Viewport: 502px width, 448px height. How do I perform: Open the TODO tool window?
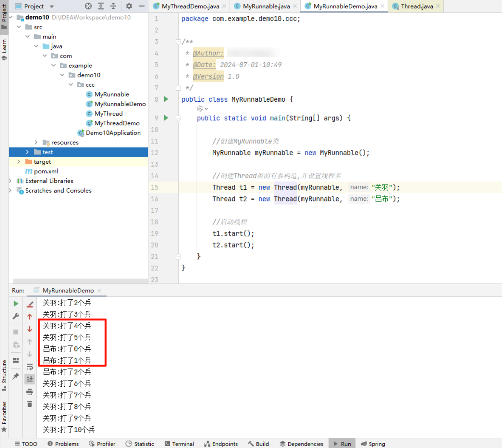[x=26, y=444]
